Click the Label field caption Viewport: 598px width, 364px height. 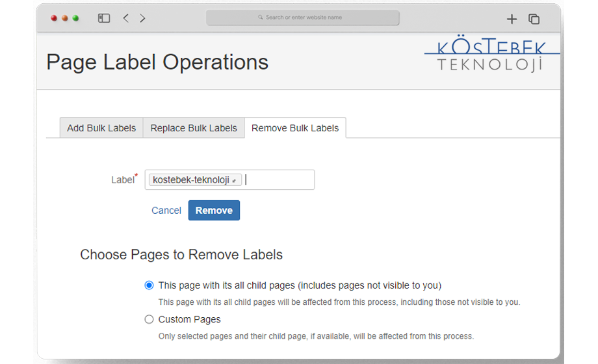coord(122,179)
